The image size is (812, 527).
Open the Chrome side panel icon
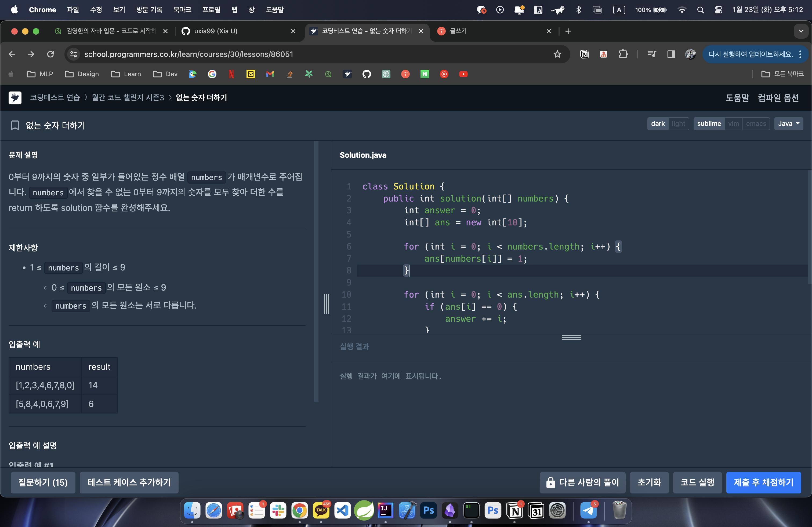pos(671,54)
